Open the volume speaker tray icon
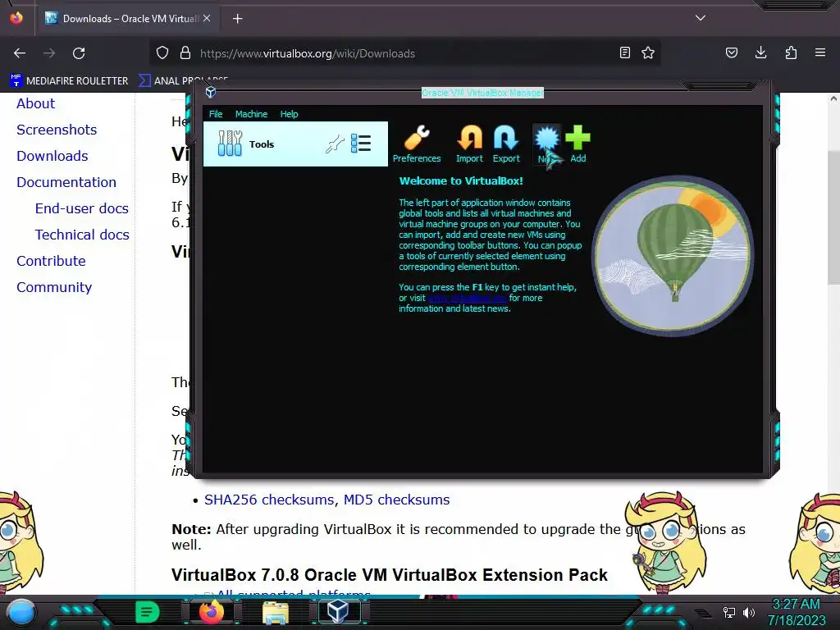The width and height of the screenshot is (840, 630). (x=748, y=612)
